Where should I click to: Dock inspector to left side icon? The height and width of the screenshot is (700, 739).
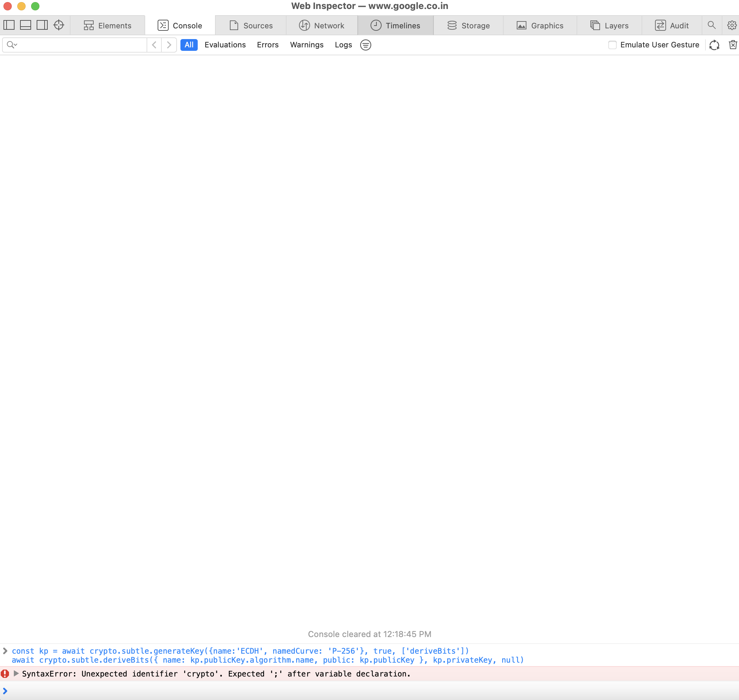pos(9,25)
